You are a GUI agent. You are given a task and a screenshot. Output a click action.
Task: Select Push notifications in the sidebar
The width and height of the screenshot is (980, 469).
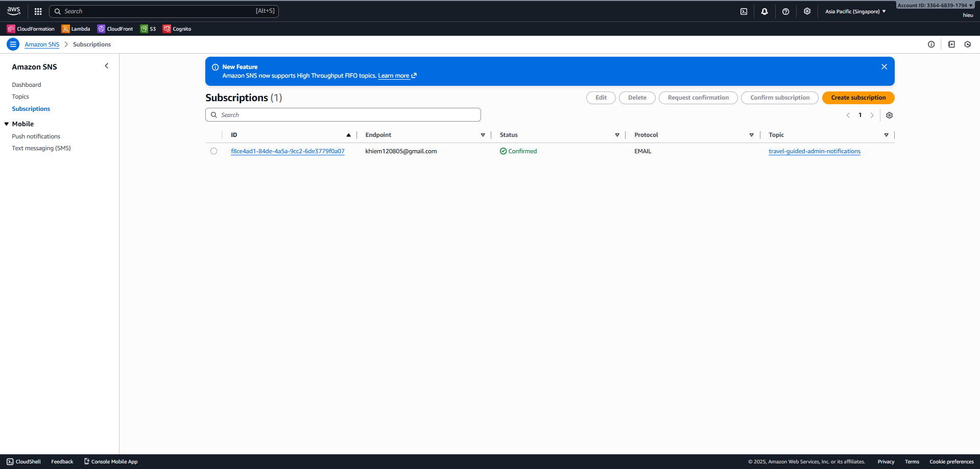(36, 136)
